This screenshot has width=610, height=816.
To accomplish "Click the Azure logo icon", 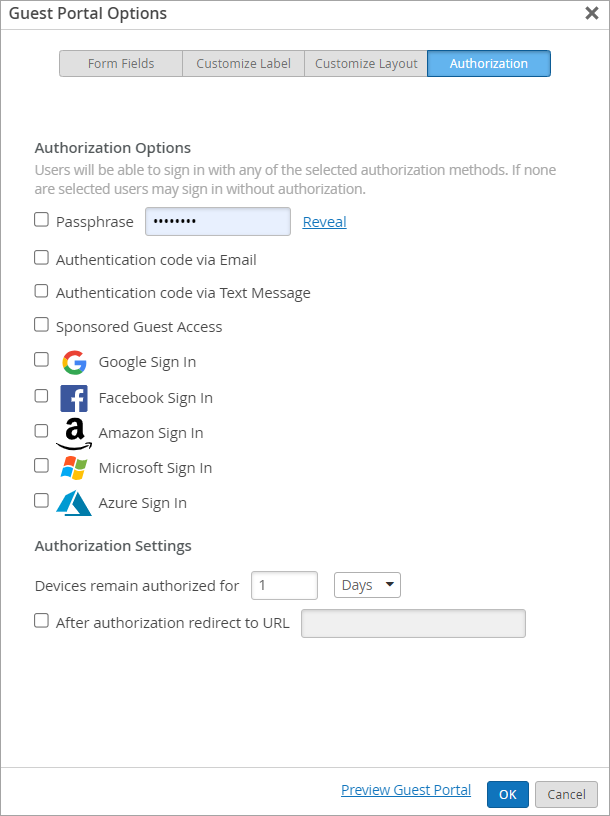I will (74, 503).
